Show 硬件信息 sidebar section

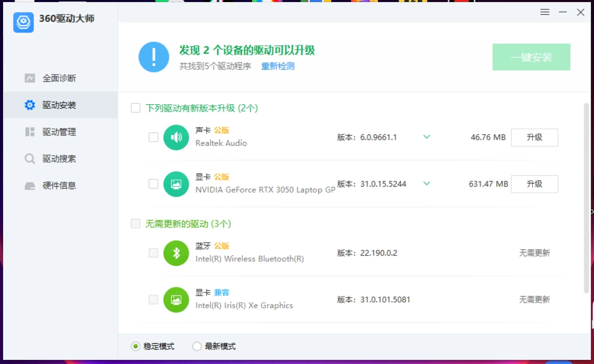tap(61, 186)
